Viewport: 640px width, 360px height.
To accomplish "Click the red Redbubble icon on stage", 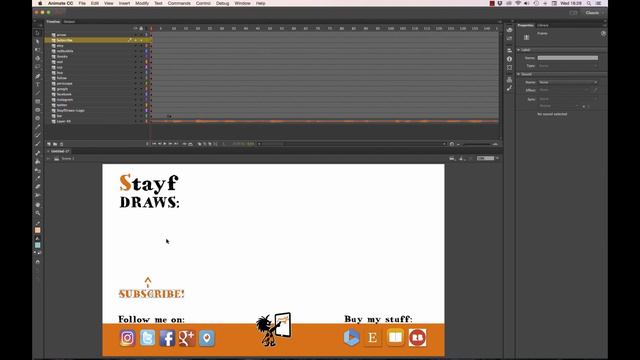I will pyautogui.click(x=418, y=338).
